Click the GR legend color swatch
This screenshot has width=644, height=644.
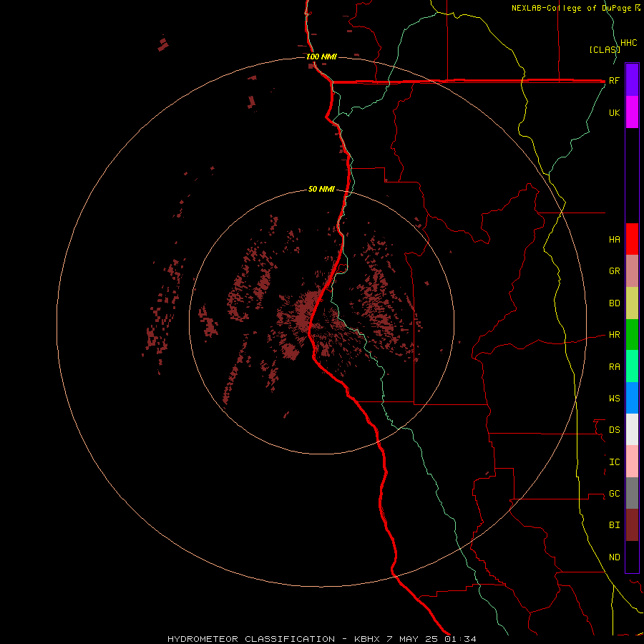click(632, 271)
